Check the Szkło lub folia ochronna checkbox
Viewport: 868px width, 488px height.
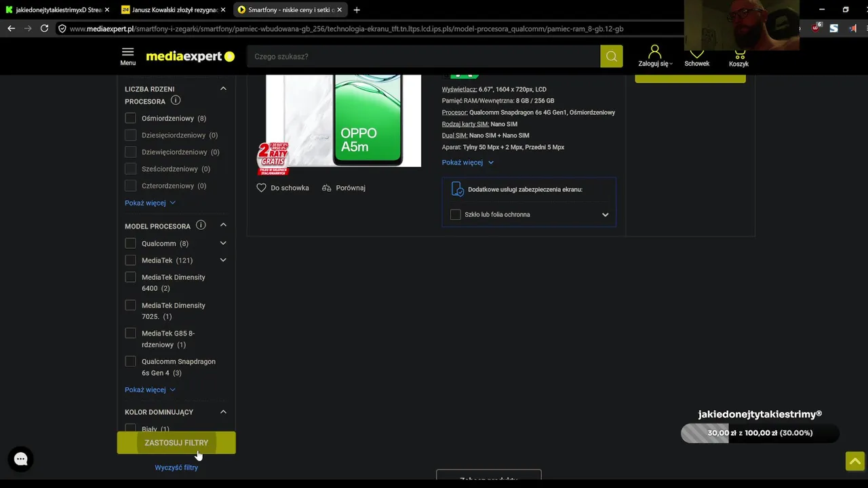click(456, 215)
